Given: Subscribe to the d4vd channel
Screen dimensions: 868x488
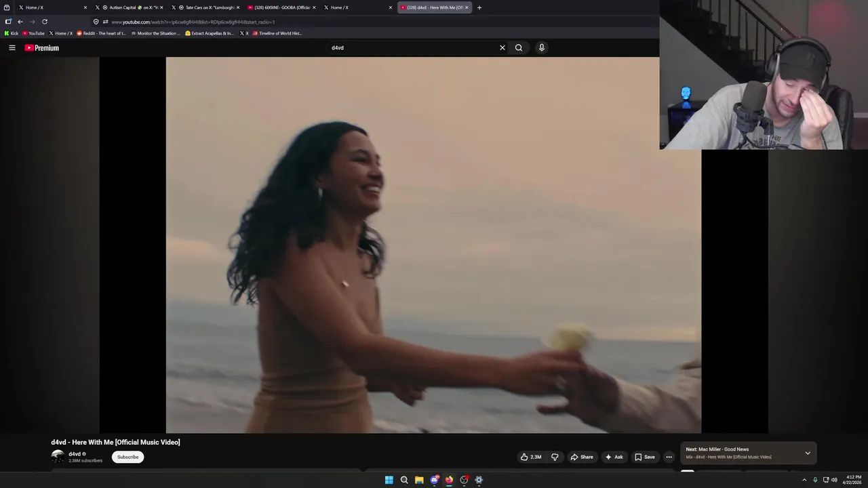Looking at the screenshot, I should [x=127, y=457].
